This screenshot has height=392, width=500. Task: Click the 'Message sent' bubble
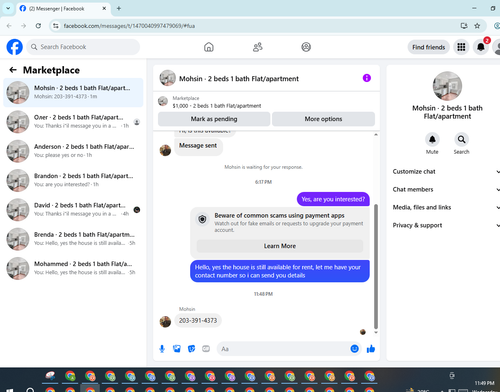[x=198, y=145]
